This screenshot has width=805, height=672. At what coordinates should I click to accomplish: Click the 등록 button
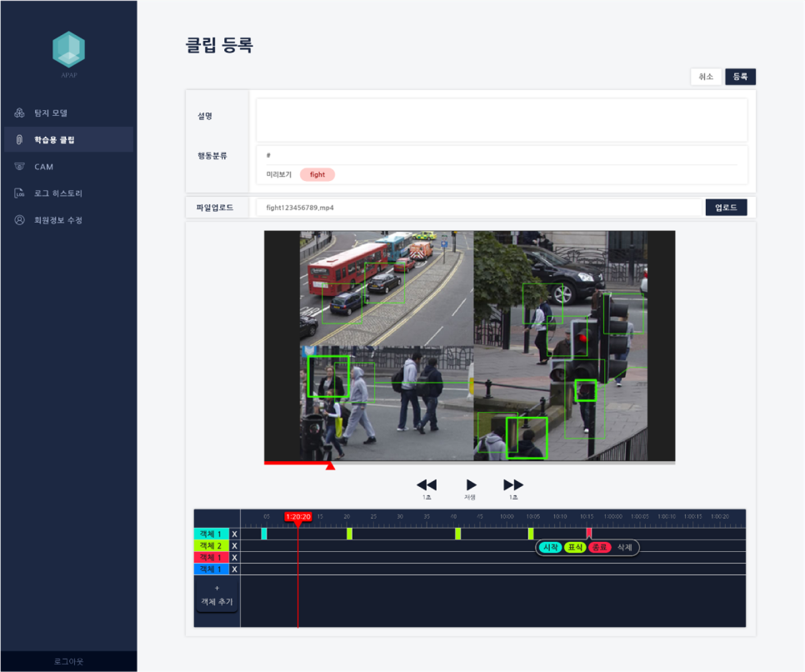click(x=740, y=77)
